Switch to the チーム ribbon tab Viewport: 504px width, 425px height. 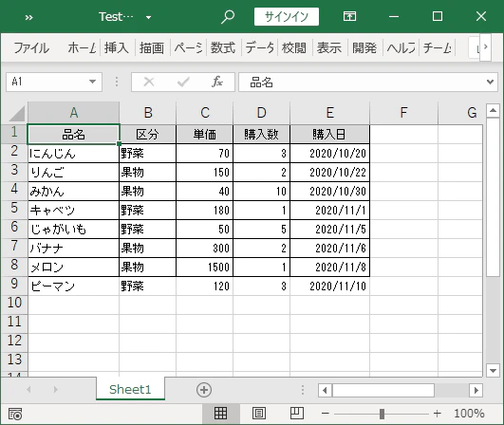pos(437,48)
